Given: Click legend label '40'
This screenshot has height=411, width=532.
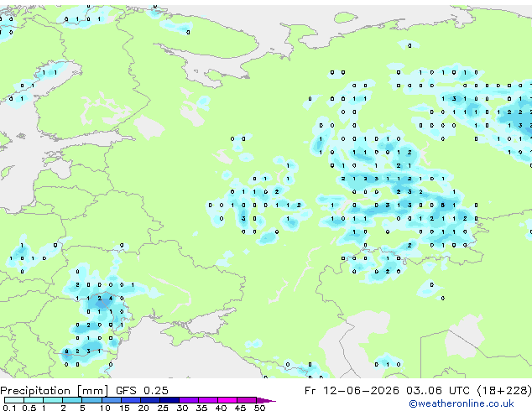Looking at the screenshot, I should click(221, 408).
